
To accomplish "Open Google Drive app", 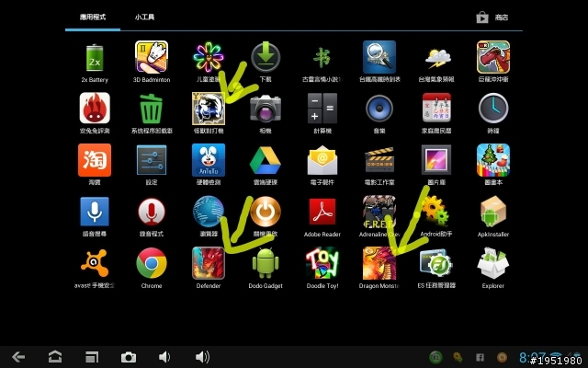I will point(266,160).
